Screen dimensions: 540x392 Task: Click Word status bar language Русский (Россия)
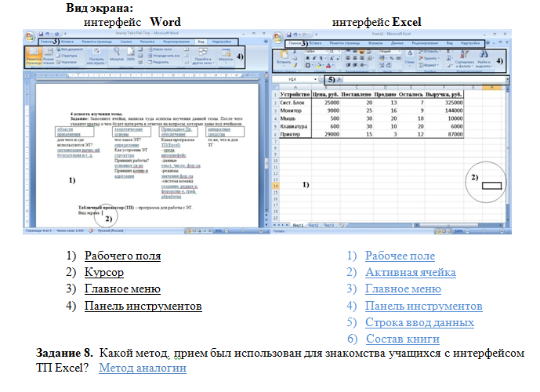(111, 230)
